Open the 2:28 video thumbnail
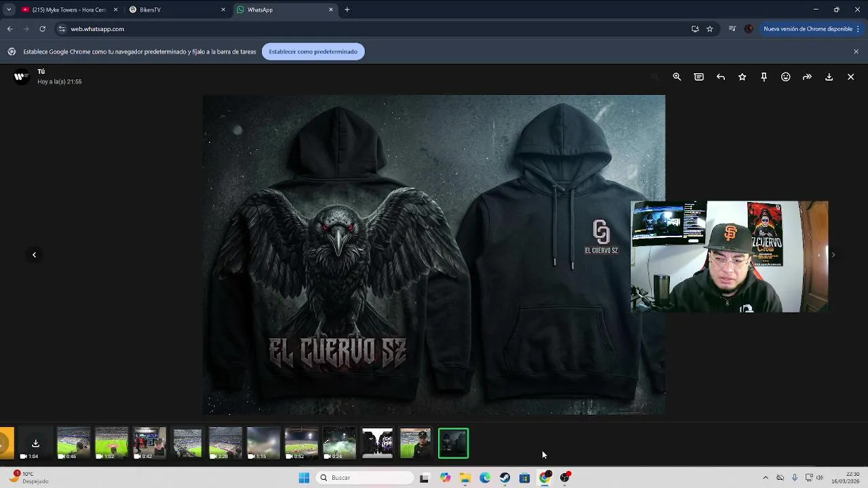This screenshot has height=488, width=868. (225, 443)
